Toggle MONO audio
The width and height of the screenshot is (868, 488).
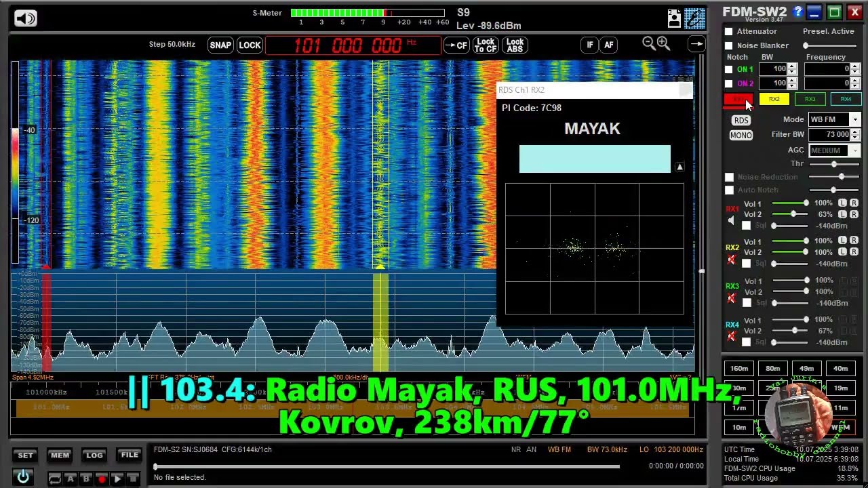click(741, 135)
